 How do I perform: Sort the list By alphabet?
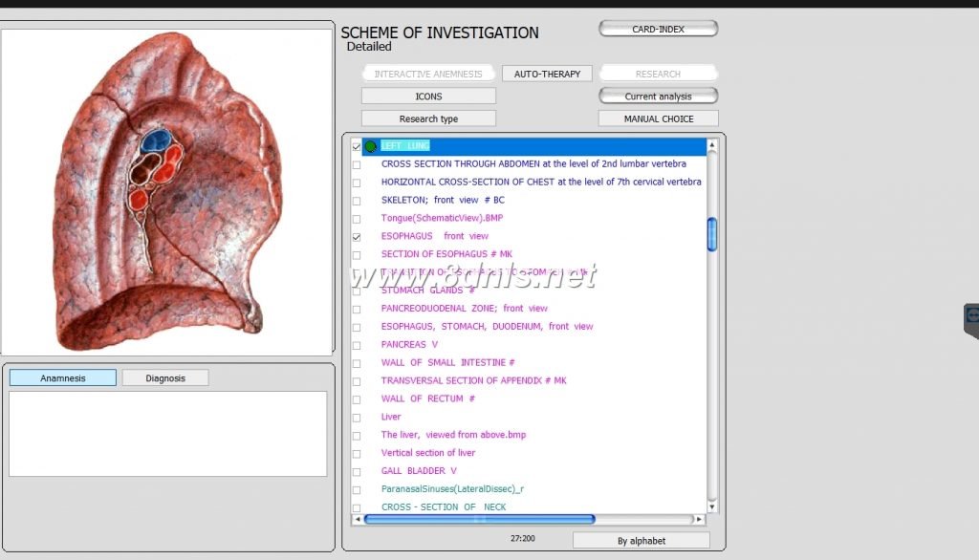[641, 541]
